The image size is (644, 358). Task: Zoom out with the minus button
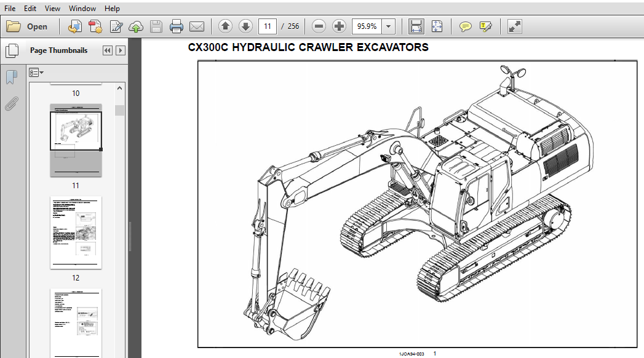pyautogui.click(x=319, y=26)
